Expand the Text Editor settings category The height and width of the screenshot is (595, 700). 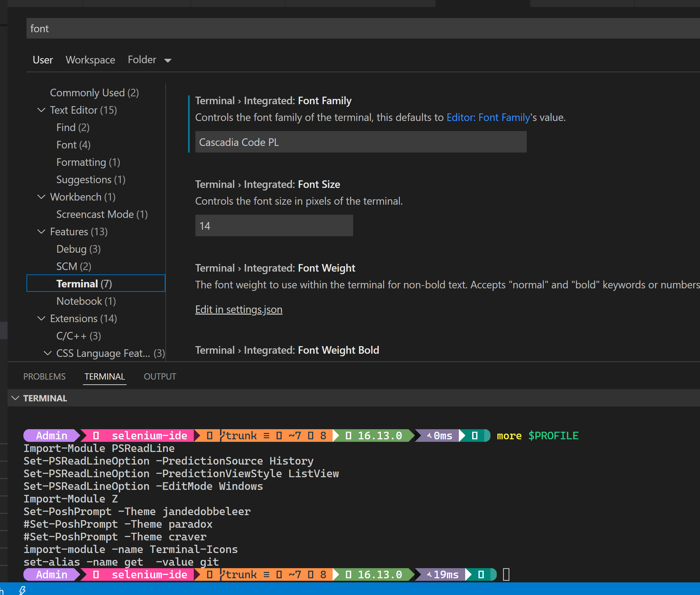41,110
